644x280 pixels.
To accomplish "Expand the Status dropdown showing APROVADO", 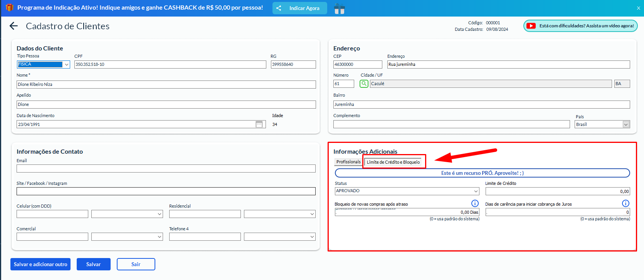I will [476, 191].
